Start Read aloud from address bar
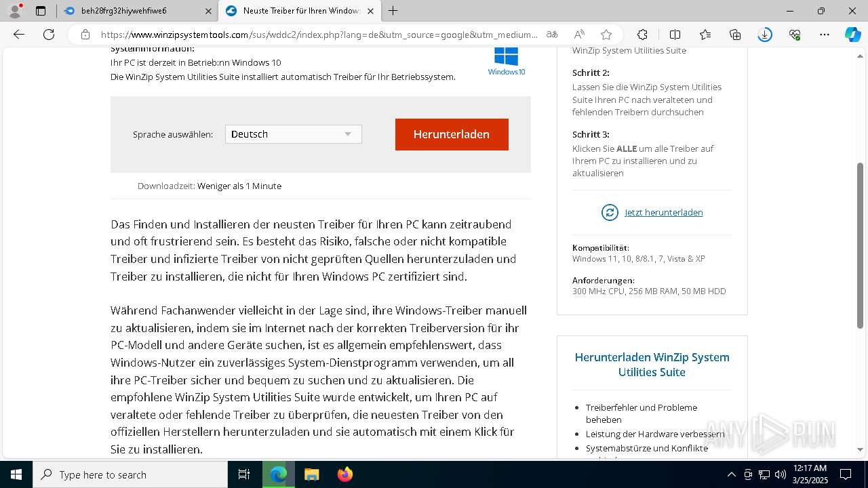This screenshot has width=868, height=488. (x=579, y=35)
